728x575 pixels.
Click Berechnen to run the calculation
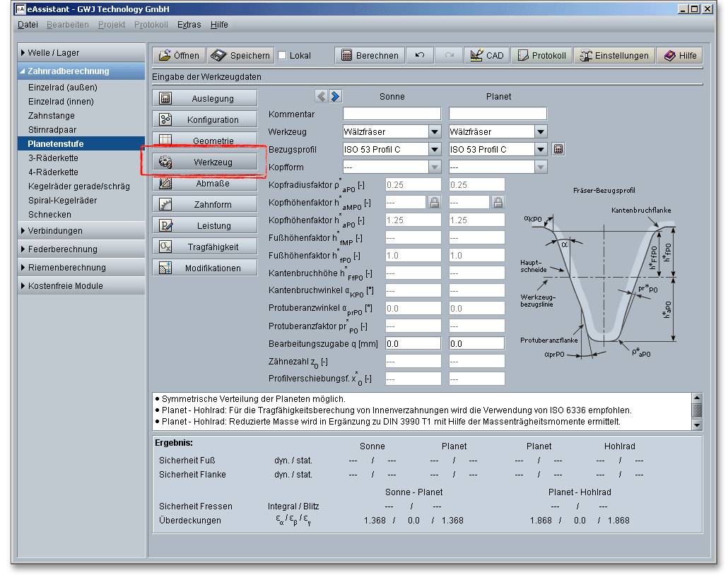(x=370, y=56)
